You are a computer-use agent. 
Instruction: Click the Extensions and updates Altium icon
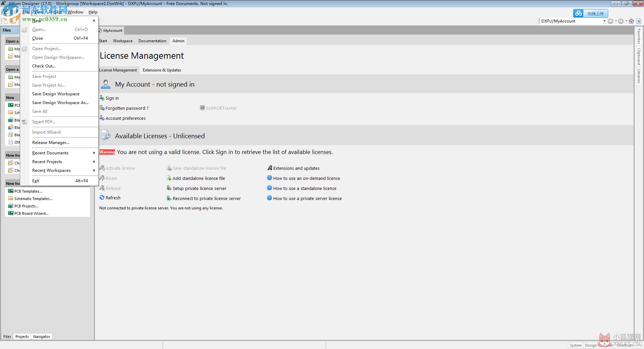270,168
